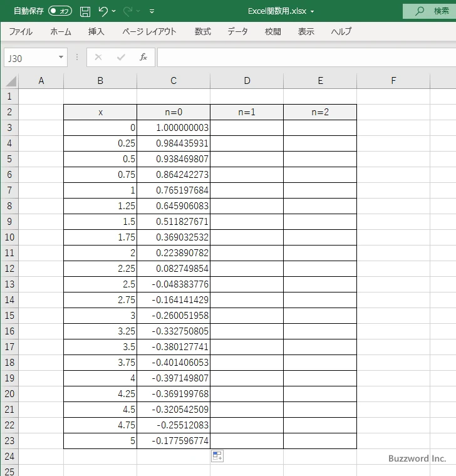Click cell with value -0.401406053
The width and height of the screenshot is (456, 476).
[174, 363]
